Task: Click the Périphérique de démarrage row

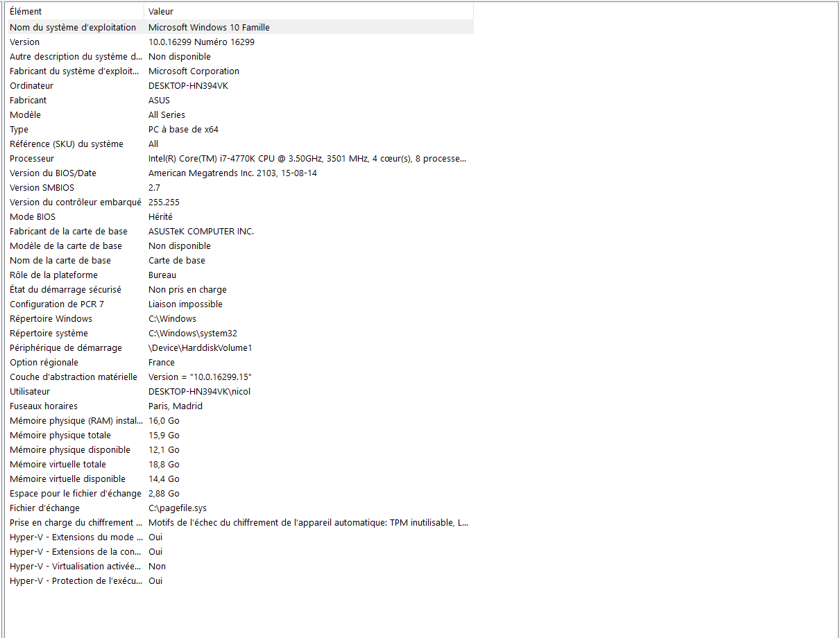Action: [240, 347]
